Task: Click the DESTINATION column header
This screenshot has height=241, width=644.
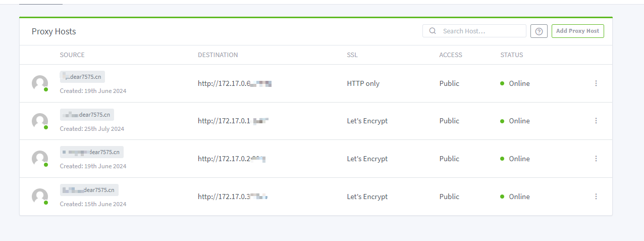Action: click(218, 55)
